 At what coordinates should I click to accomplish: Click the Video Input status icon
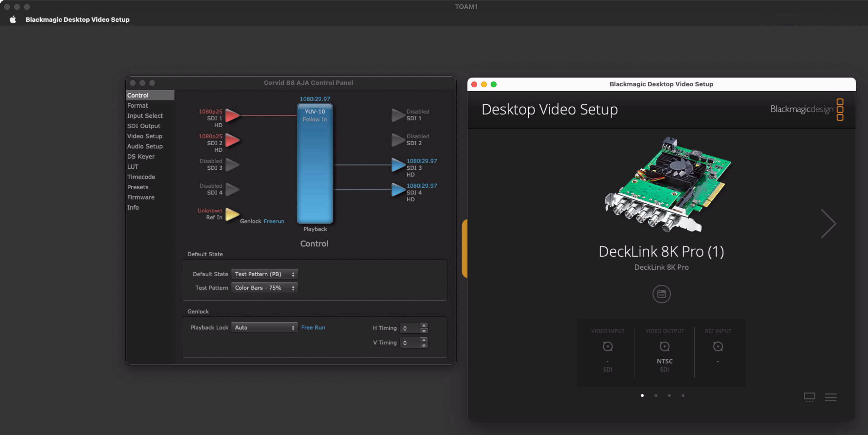tap(608, 347)
